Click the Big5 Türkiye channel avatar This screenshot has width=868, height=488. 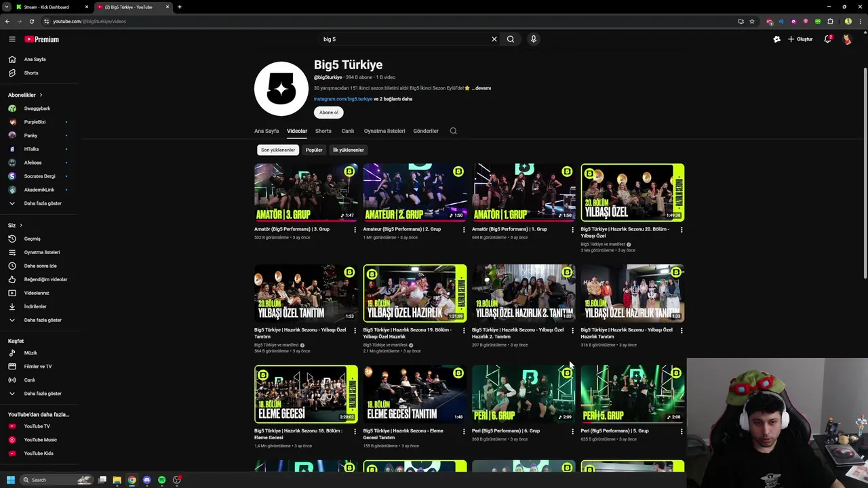click(x=281, y=89)
